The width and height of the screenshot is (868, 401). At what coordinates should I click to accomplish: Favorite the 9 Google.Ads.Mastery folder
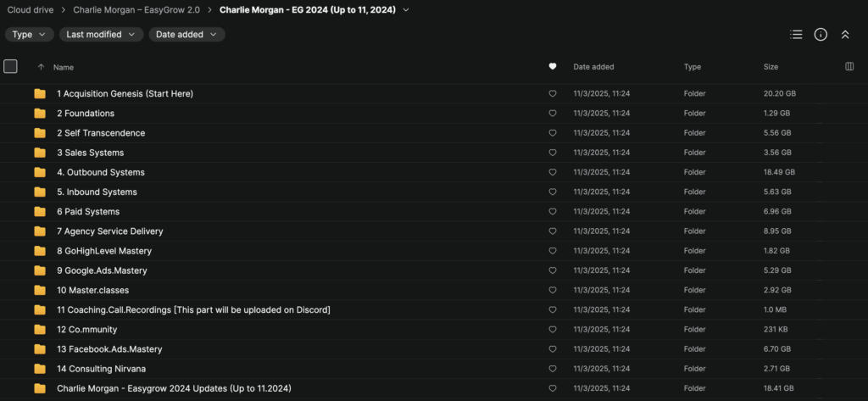point(553,270)
